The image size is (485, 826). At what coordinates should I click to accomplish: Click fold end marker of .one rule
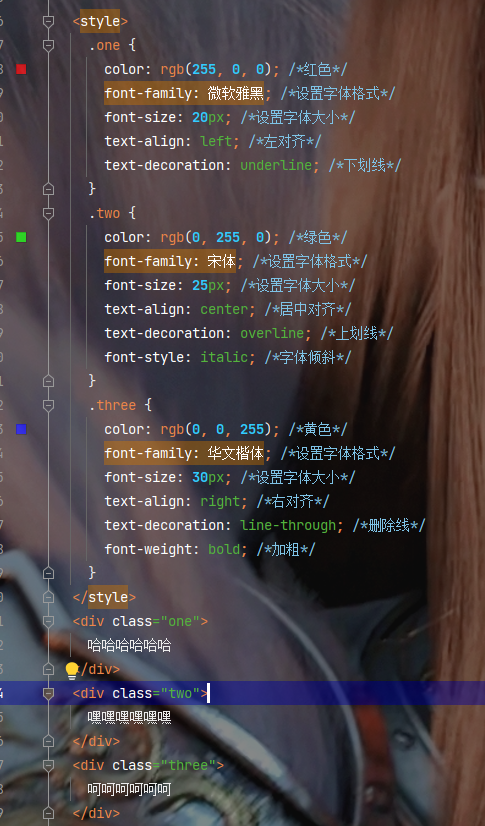click(48, 189)
